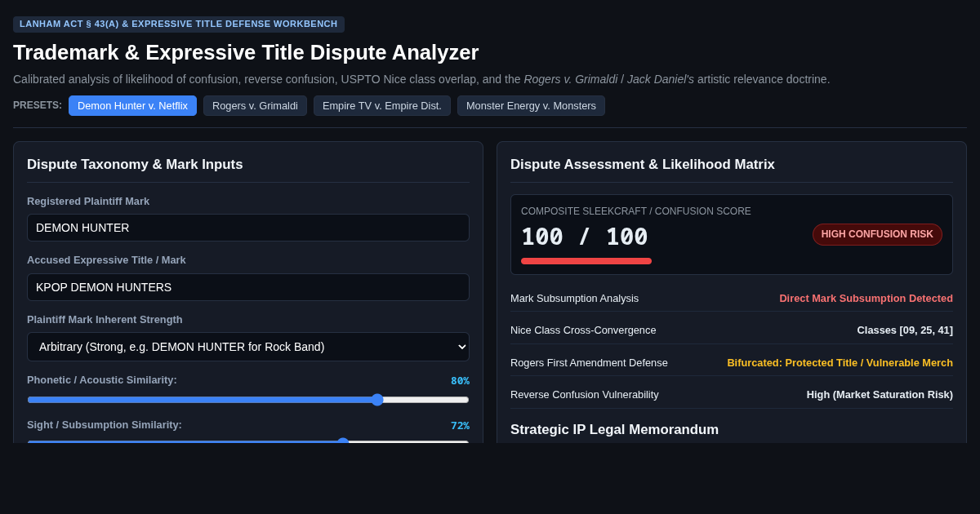
Task: Select the '100 / 100' composite score
Action: pyautogui.click(x=585, y=237)
